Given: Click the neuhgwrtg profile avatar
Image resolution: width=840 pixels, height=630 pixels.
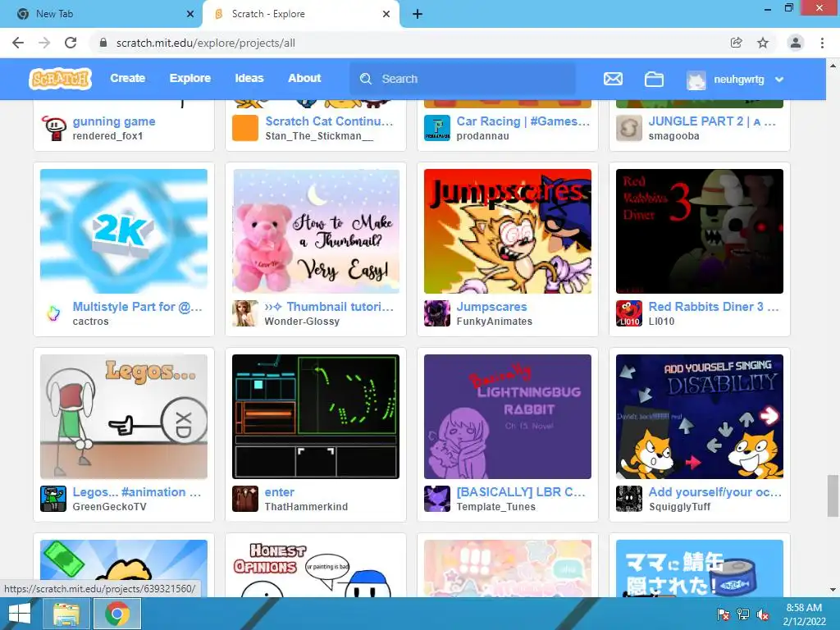Looking at the screenshot, I should [x=696, y=80].
